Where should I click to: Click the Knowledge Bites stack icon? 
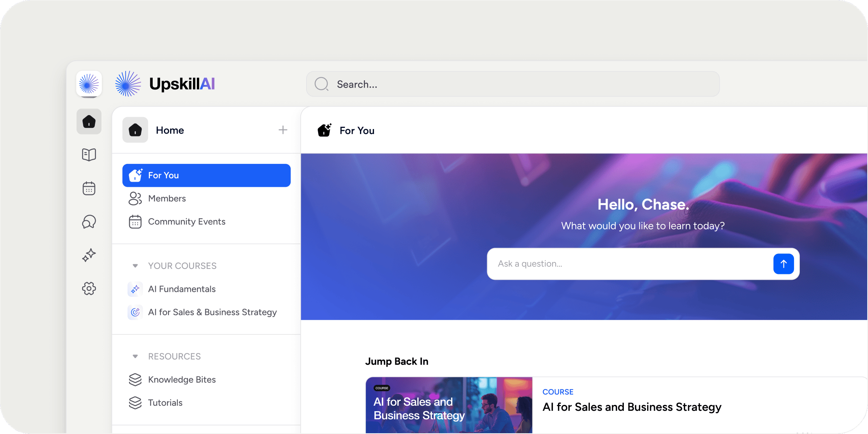pos(135,380)
